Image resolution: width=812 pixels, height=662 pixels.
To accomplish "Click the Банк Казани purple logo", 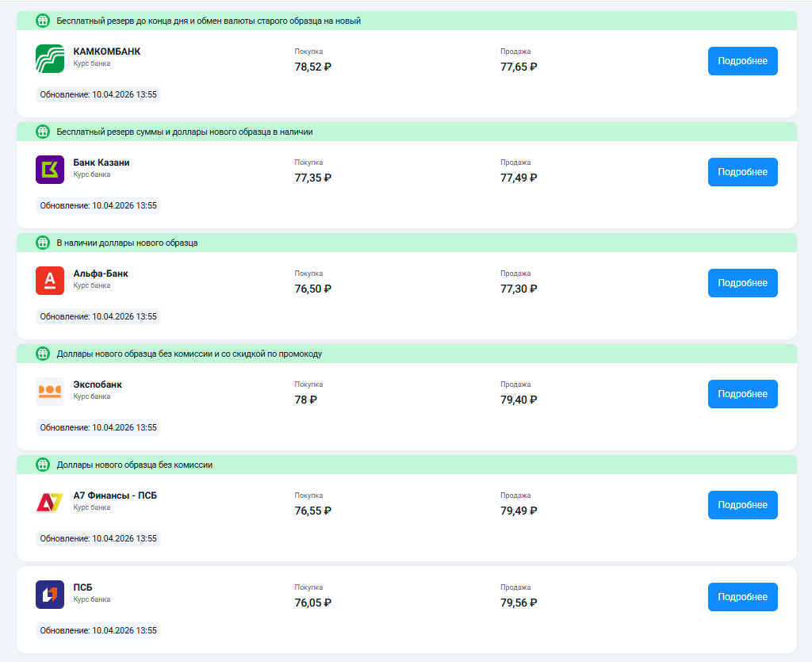I will tap(50, 170).
